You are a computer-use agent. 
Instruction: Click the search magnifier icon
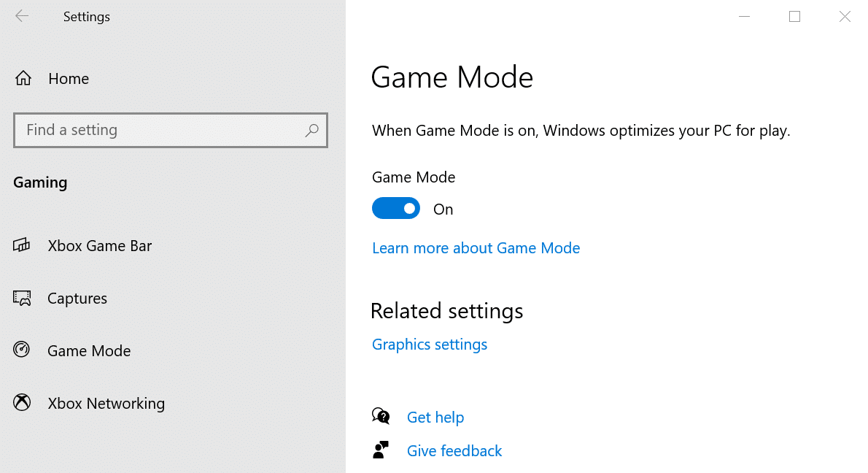(311, 130)
